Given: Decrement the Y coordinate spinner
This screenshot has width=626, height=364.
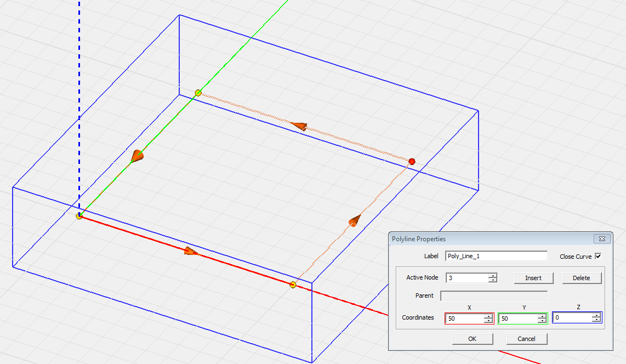Looking at the screenshot, I should 542,321.
